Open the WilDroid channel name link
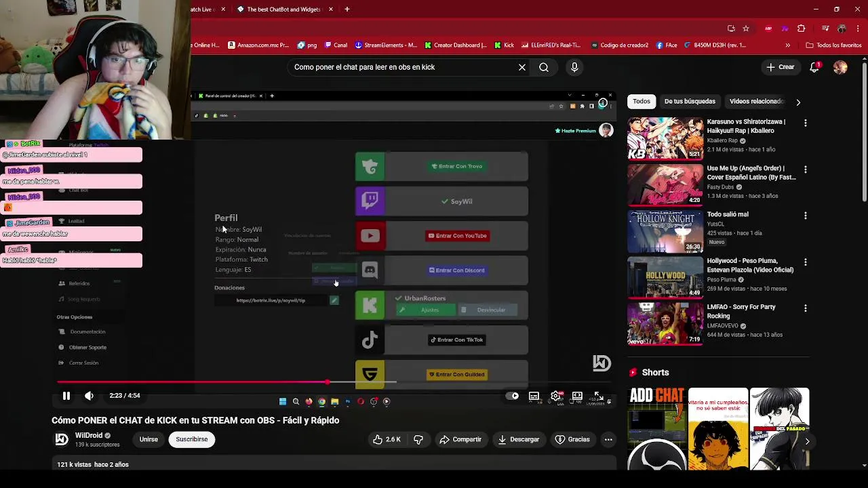This screenshot has height=488, width=868. point(89,435)
